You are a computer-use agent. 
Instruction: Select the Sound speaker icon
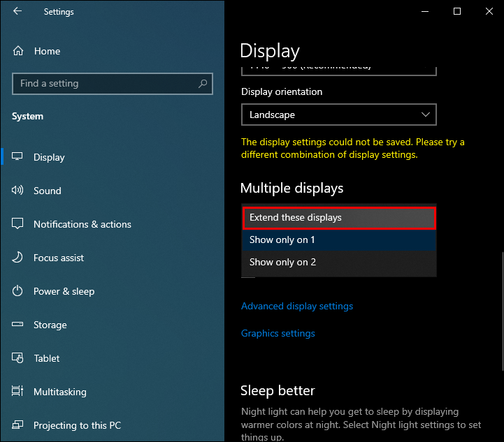click(x=17, y=190)
